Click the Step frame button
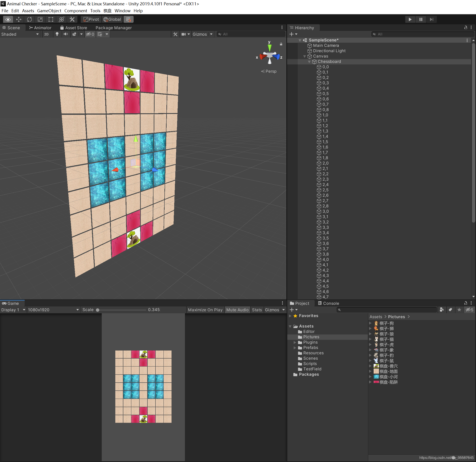This screenshot has height=462, width=476. point(431,19)
